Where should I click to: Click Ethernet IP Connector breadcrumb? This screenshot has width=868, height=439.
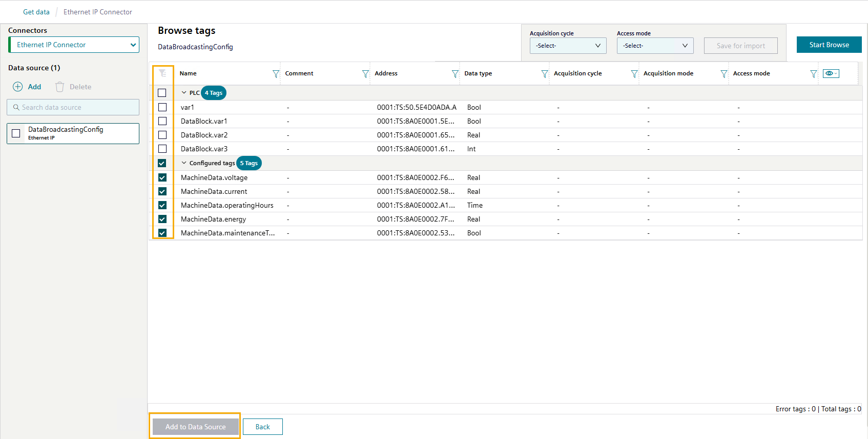(98, 12)
